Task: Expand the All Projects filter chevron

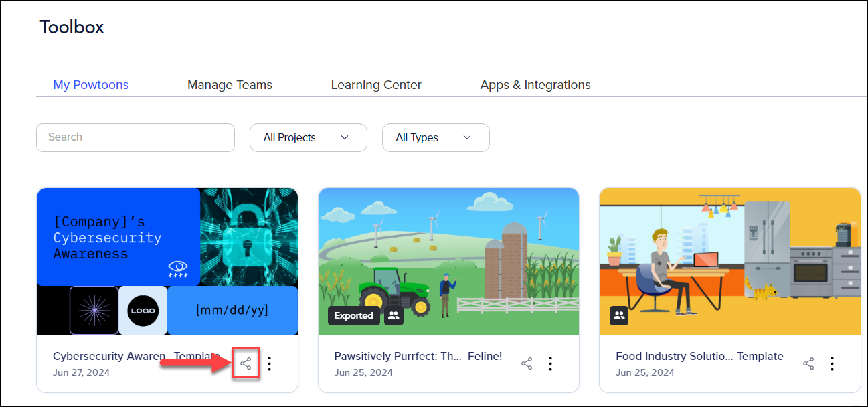Action: [x=345, y=137]
